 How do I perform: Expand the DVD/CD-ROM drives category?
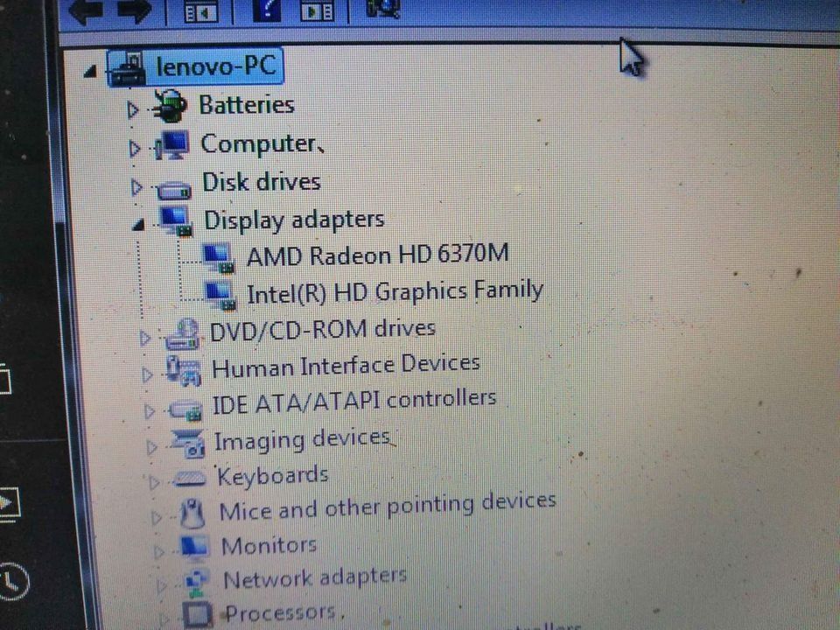144,338
